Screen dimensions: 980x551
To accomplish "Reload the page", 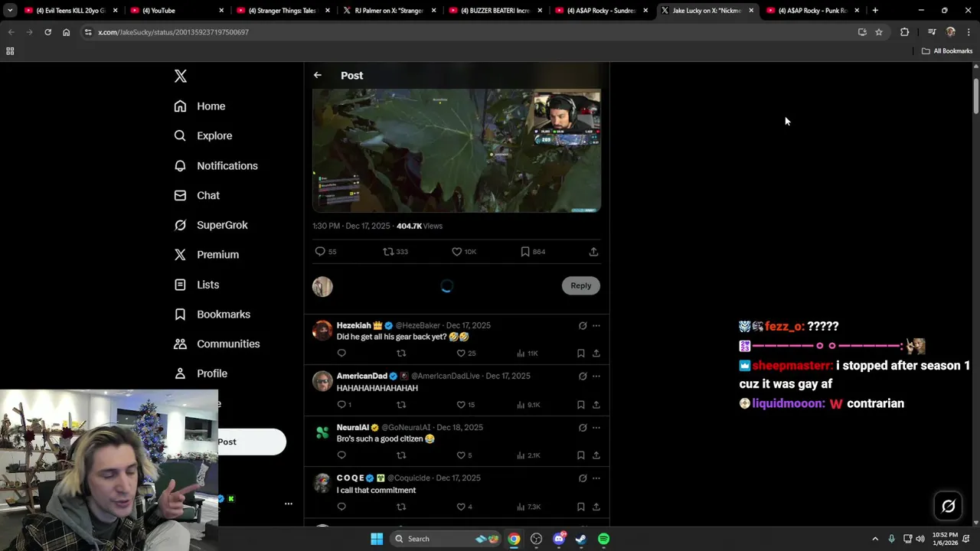I will pos(47,32).
